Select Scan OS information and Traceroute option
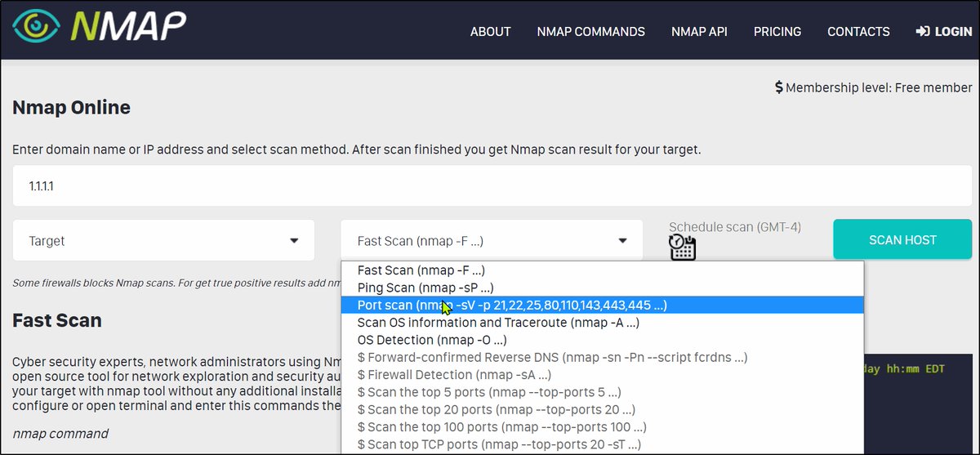Viewport: 980px width, 455px height. tap(602, 323)
